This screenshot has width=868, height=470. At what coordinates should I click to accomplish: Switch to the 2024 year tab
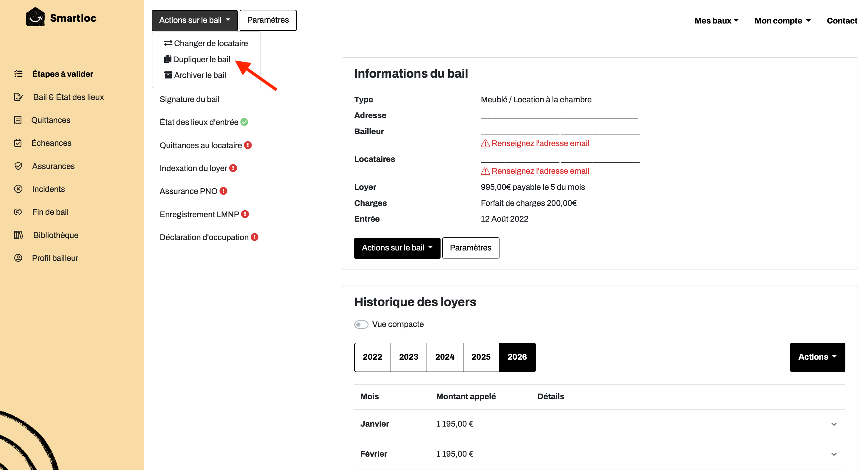coord(445,357)
